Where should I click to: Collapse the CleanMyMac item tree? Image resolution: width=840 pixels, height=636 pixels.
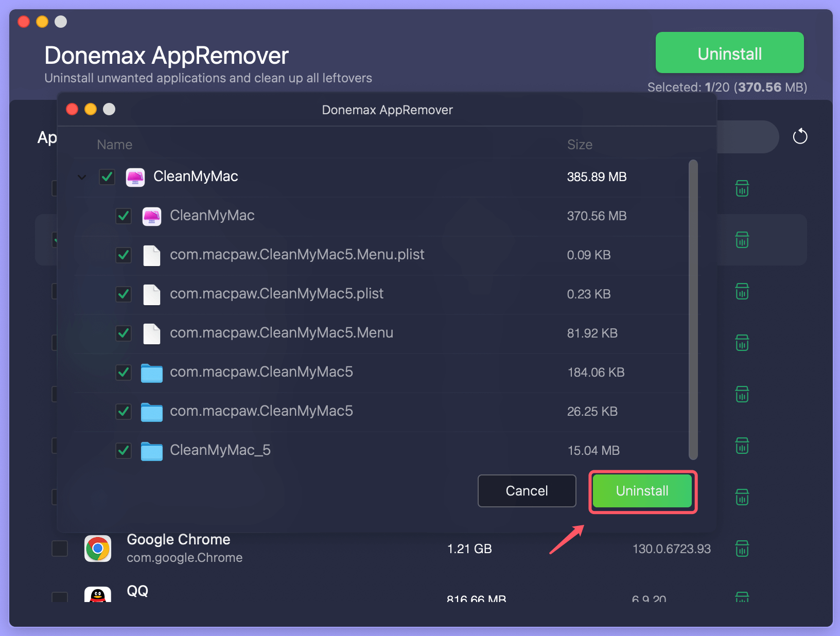point(81,177)
